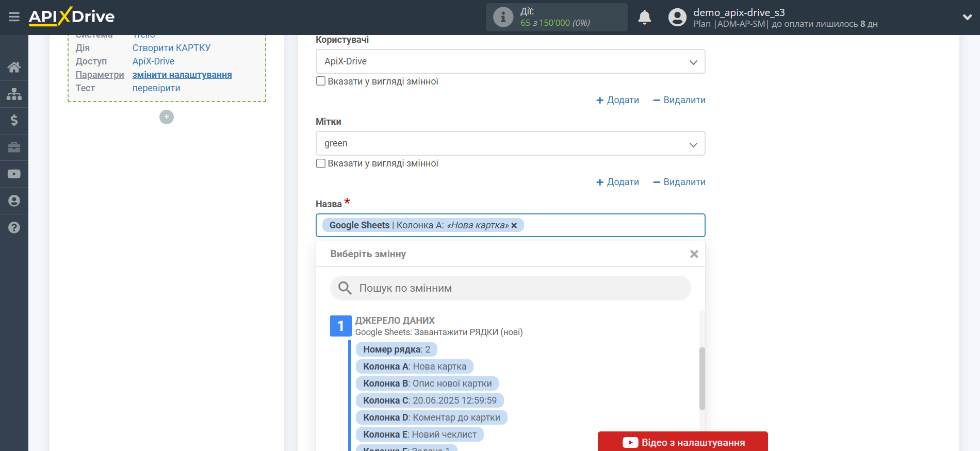The image size is (980, 451).
Task: Open the billing dollar sidebar icon
Action: [14, 121]
